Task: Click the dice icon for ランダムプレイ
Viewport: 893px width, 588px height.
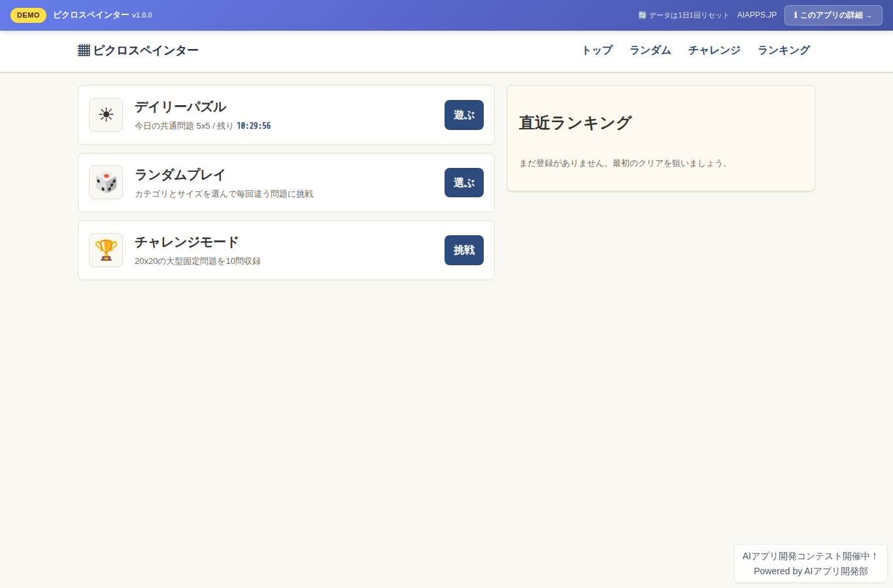Action: point(106,182)
